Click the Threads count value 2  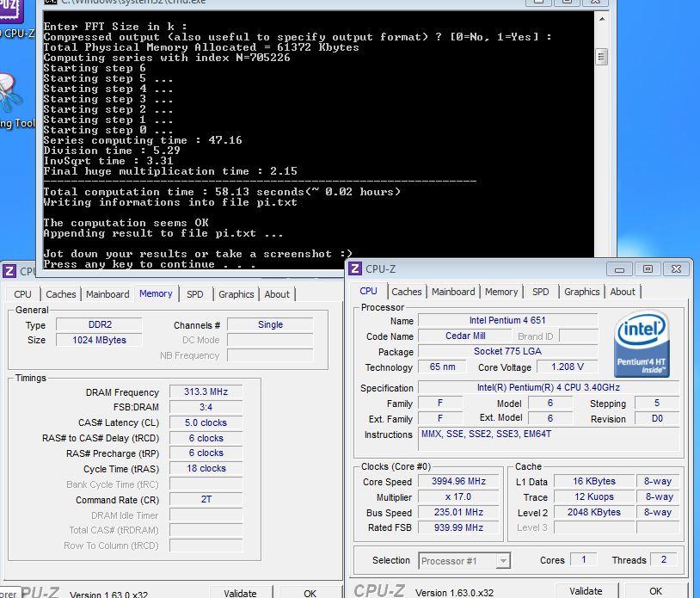pos(663,560)
